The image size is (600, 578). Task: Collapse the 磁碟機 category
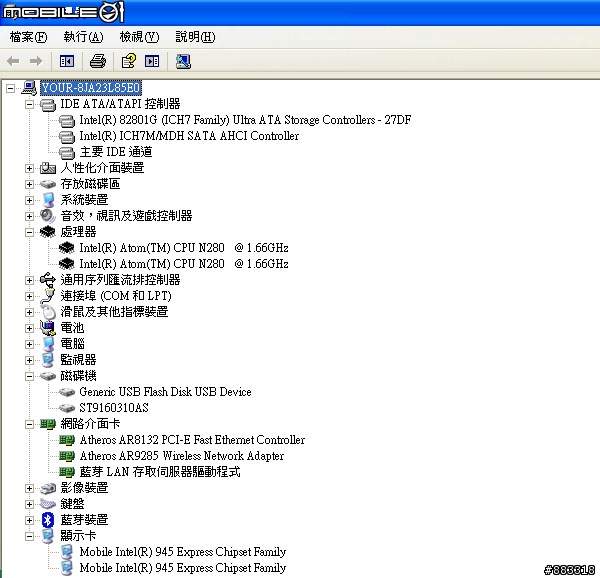coord(29,376)
